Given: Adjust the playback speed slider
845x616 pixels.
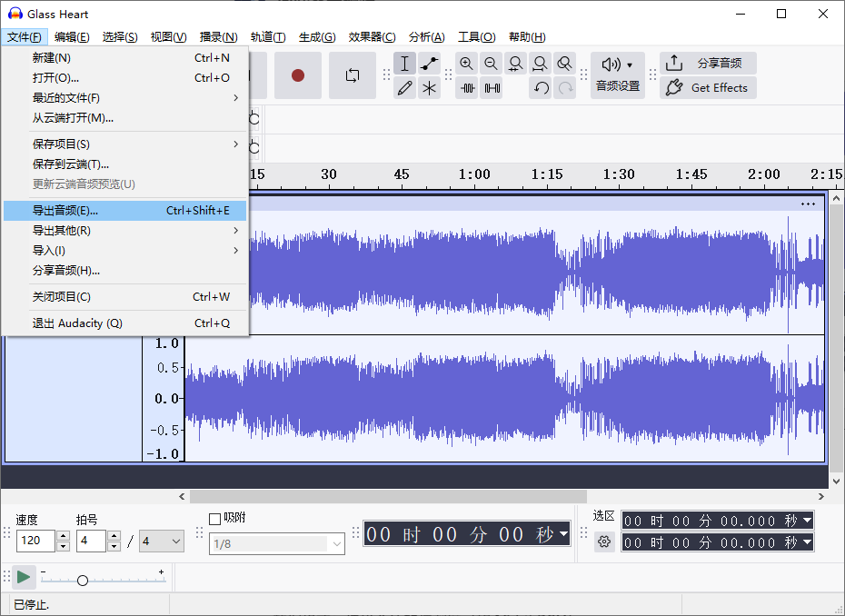Looking at the screenshot, I should coord(83,580).
